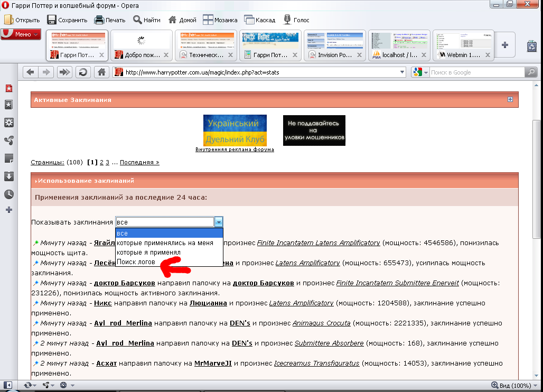Expand the Активные Заклинания section with the plus icon

[510, 99]
